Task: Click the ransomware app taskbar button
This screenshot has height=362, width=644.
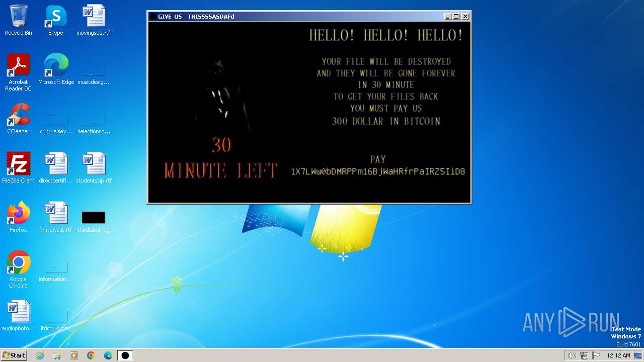Action: [125, 355]
